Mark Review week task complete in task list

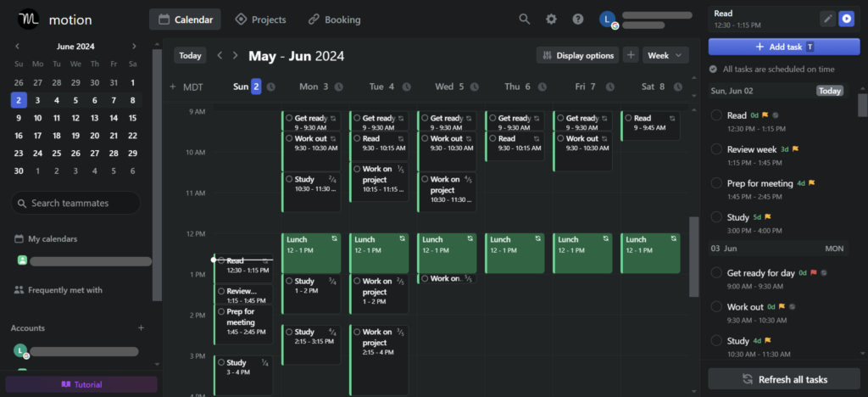click(716, 149)
